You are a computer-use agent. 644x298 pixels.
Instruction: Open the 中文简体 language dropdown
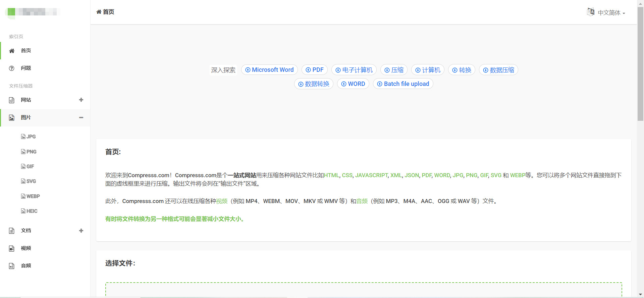pyautogui.click(x=611, y=13)
